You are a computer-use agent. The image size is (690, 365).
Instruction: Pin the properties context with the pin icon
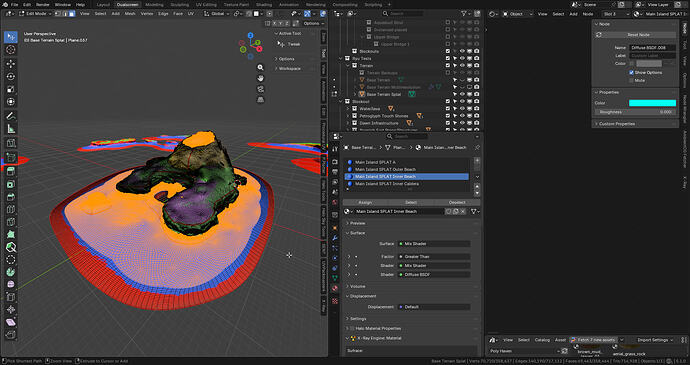(477, 147)
